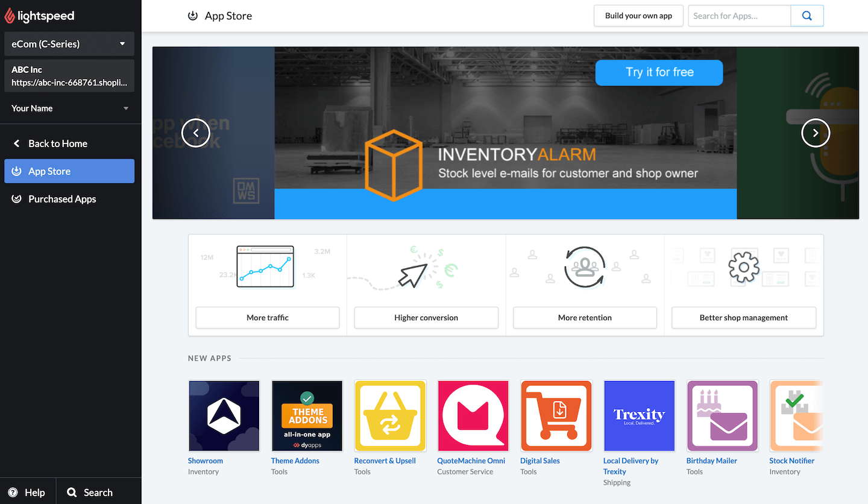
Task: Click the sidebar Search magnifier icon
Action: click(72, 492)
